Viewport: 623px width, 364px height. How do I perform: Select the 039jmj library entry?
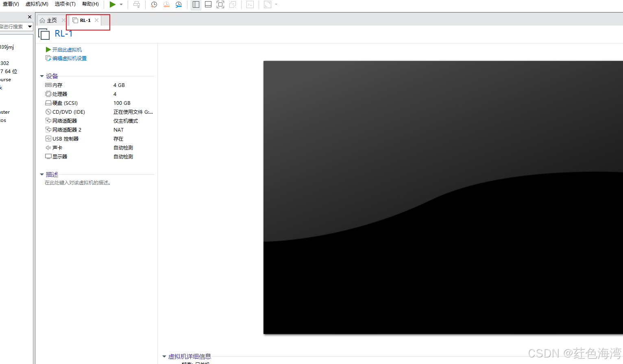7,47
